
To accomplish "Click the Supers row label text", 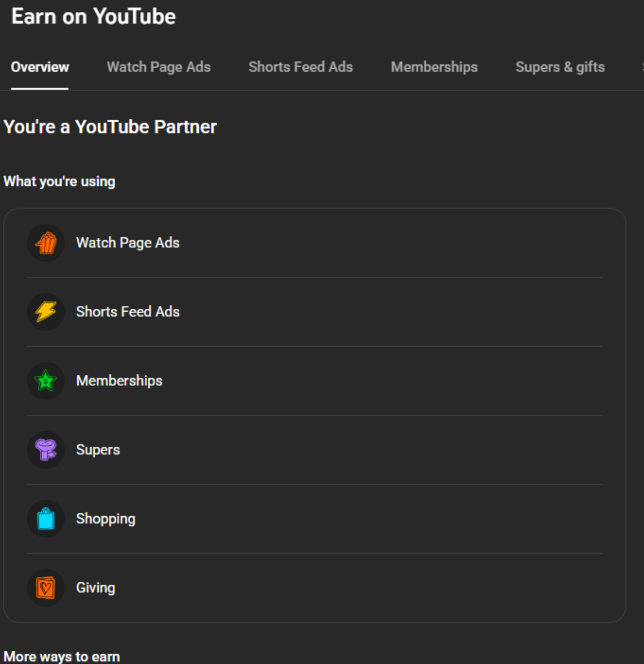I will click(98, 450).
